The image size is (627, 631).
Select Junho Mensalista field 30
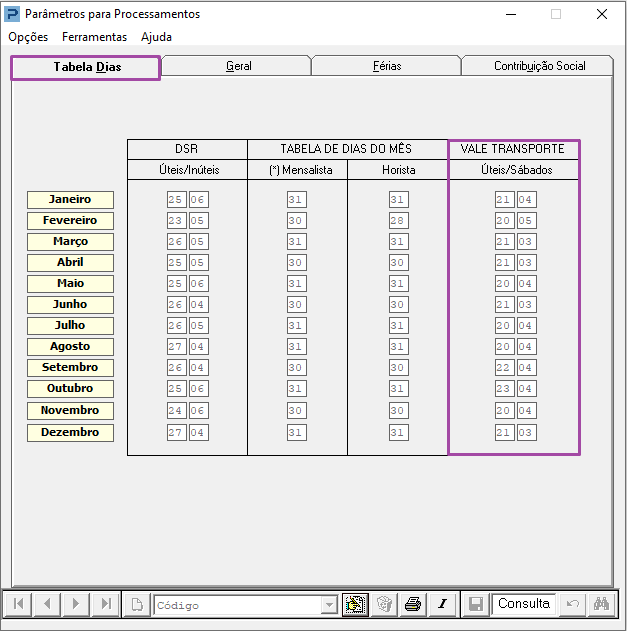click(297, 304)
